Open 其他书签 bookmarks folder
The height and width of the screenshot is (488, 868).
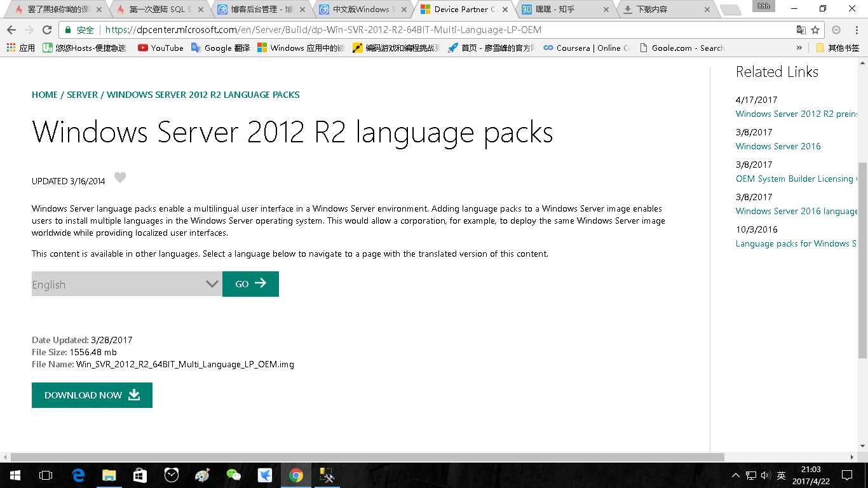(837, 48)
